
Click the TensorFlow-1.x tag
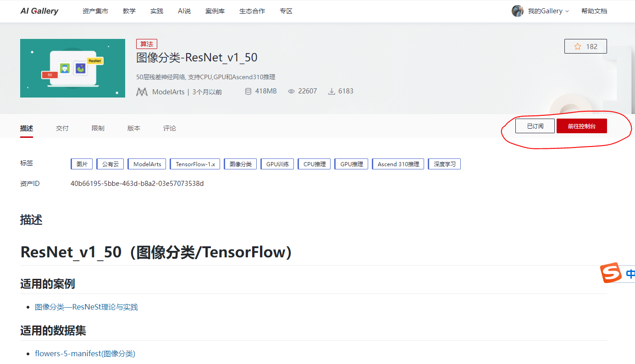(195, 164)
